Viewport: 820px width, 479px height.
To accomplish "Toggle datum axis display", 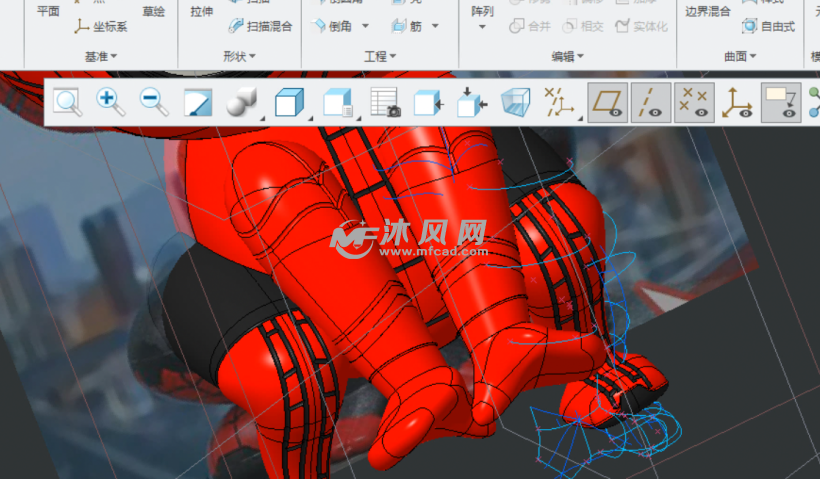I will pyautogui.click(x=651, y=102).
